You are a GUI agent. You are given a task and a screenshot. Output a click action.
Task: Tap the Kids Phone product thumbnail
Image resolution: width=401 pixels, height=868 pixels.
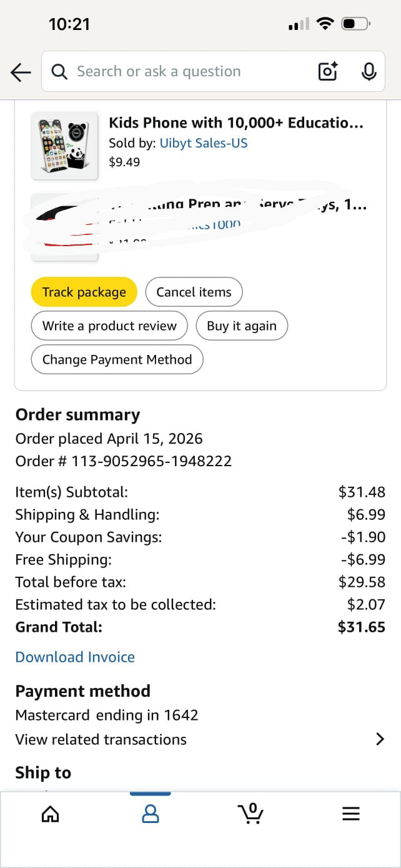tap(64, 146)
